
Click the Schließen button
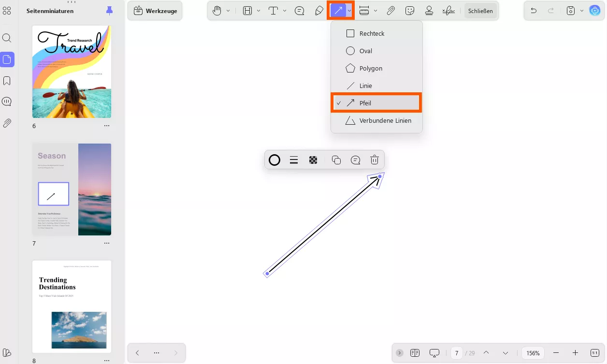coord(480,11)
